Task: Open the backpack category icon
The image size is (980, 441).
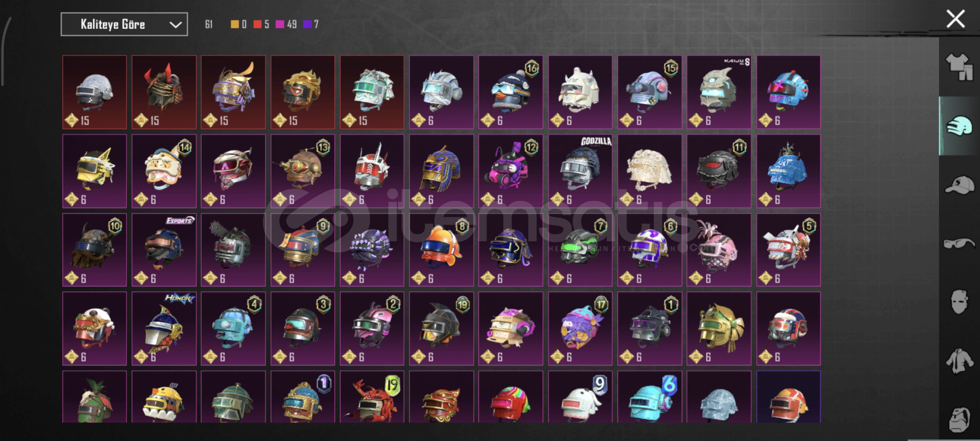Action: (959, 419)
